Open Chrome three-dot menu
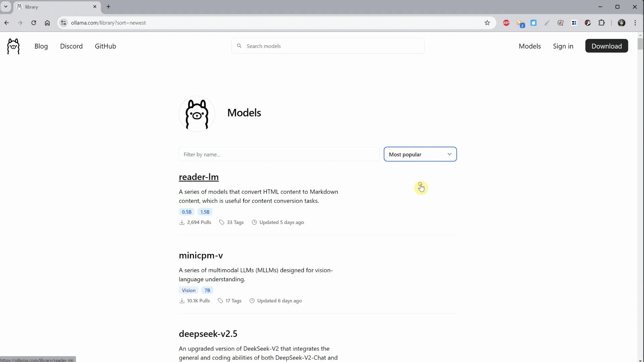This screenshot has width=644, height=362. 635,23
